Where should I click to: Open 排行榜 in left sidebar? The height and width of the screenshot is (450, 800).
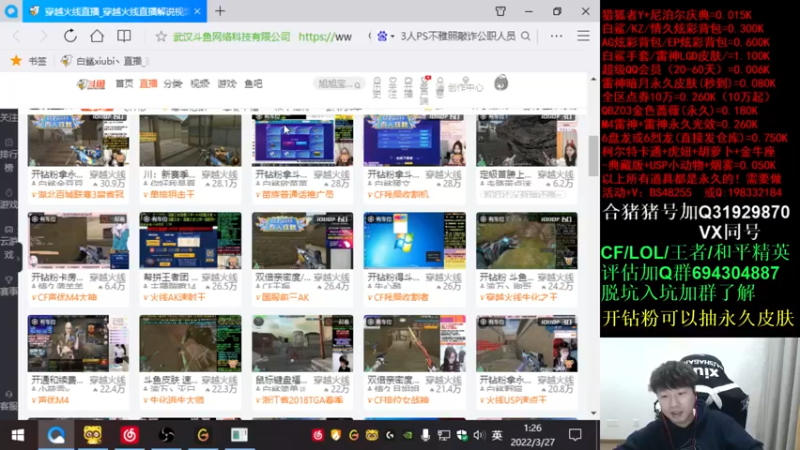[x=9, y=155]
